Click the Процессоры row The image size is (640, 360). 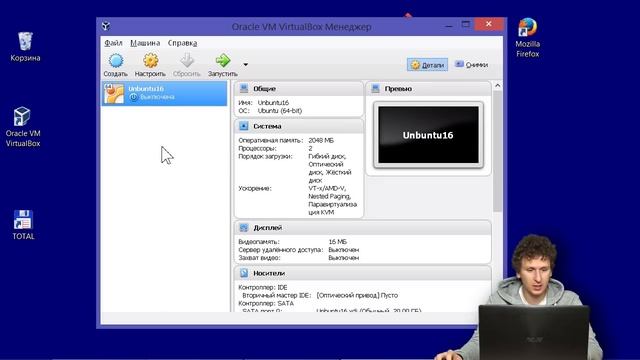click(x=276, y=148)
